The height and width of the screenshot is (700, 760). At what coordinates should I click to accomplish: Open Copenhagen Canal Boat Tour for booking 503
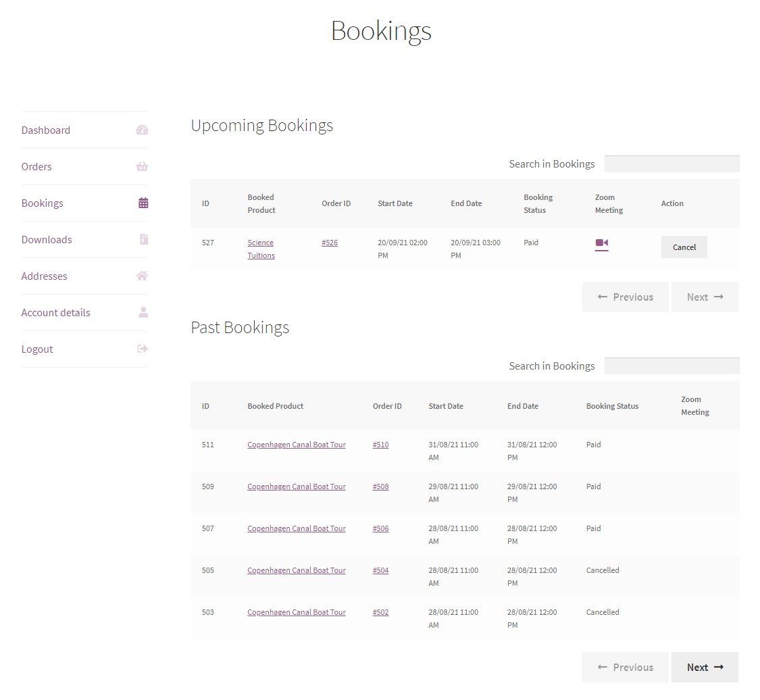(x=296, y=612)
